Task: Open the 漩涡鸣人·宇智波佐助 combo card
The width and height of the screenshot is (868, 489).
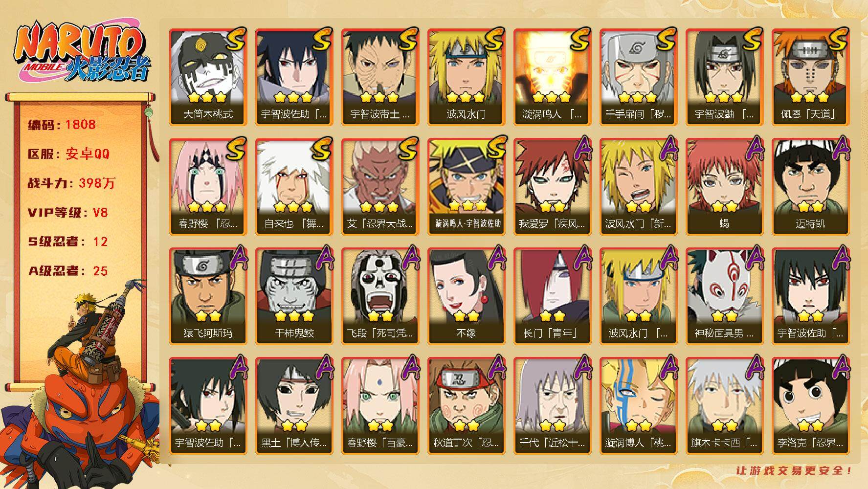Action: (x=467, y=186)
